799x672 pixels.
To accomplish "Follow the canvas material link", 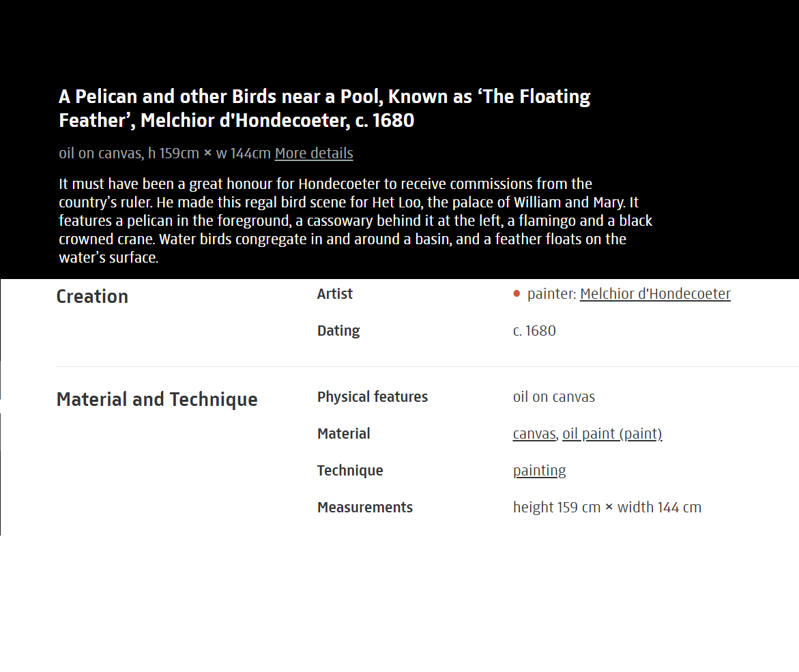I will coord(534,434).
